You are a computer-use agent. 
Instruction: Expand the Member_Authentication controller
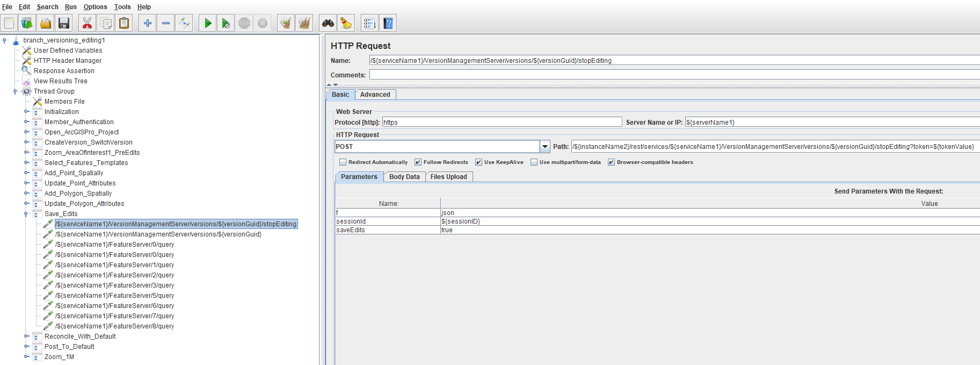coord(26,122)
